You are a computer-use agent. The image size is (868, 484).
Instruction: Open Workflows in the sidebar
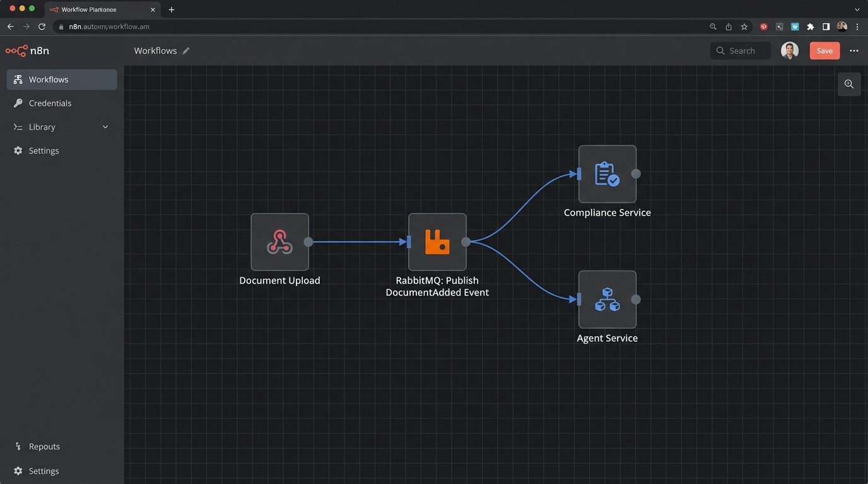pos(49,80)
